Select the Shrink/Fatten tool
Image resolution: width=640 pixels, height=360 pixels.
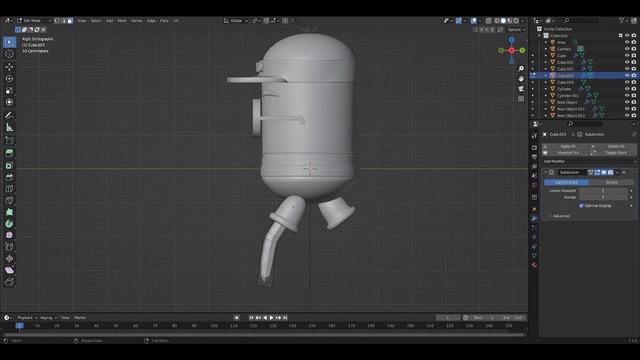pyautogui.click(x=9, y=258)
